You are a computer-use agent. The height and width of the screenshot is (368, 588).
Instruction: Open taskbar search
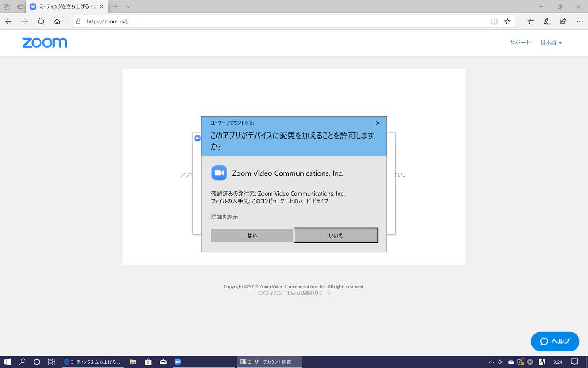click(22, 362)
